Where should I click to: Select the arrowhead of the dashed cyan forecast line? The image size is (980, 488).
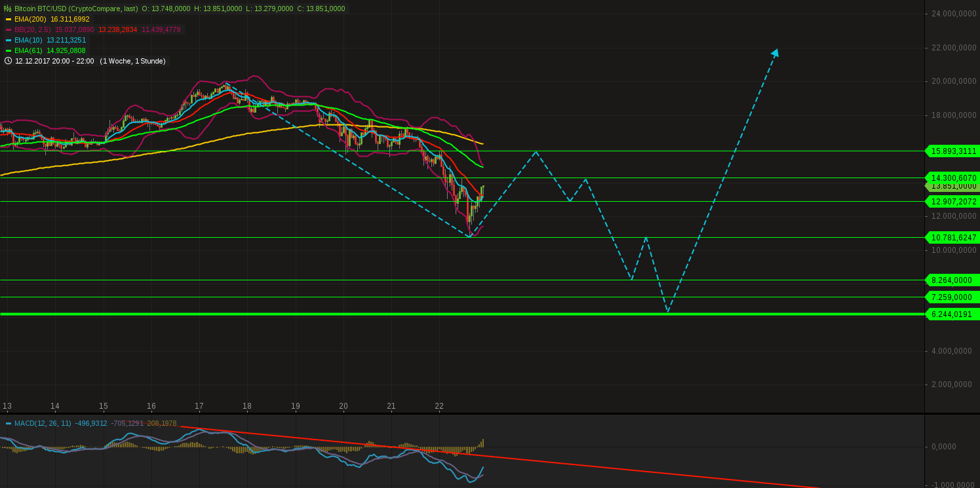[x=775, y=53]
